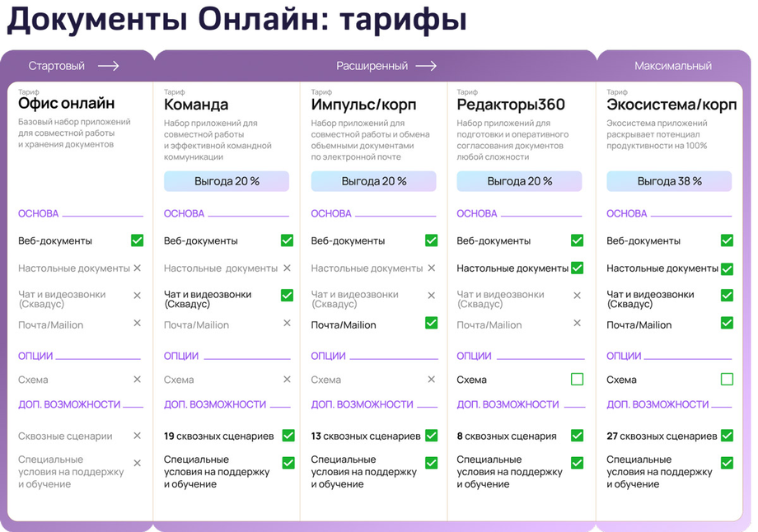Click the X next to Почта/Mailion in Команда

288,323
